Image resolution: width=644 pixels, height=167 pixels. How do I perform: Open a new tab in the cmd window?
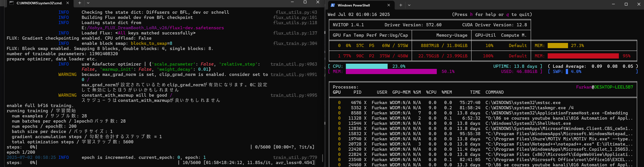click(79, 3)
